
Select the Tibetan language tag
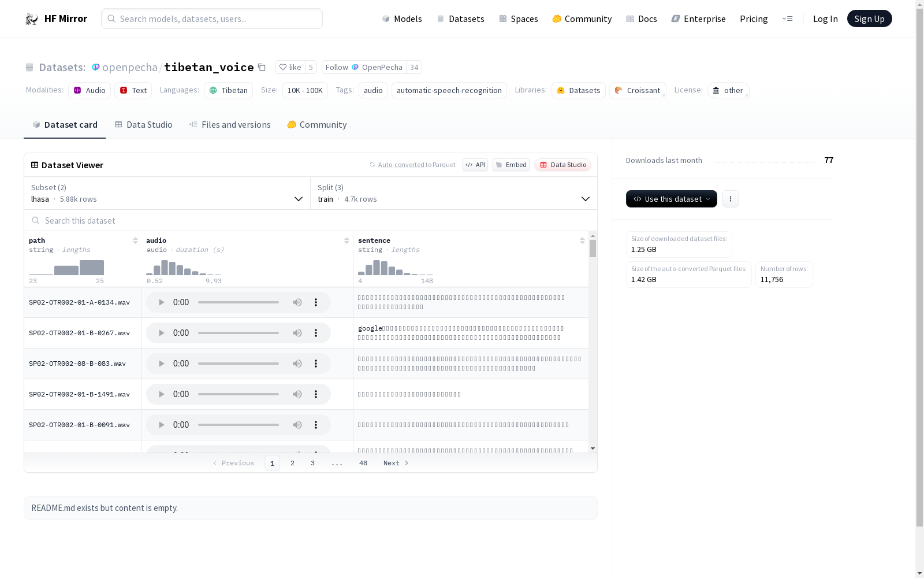(x=228, y=90)
